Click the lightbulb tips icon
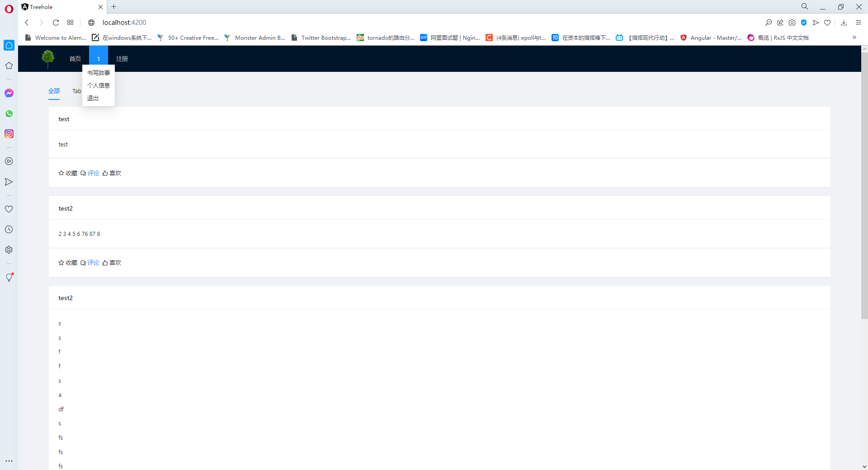Image resolution: width=868 pixels, height=470 pixels. pos(9,277)
